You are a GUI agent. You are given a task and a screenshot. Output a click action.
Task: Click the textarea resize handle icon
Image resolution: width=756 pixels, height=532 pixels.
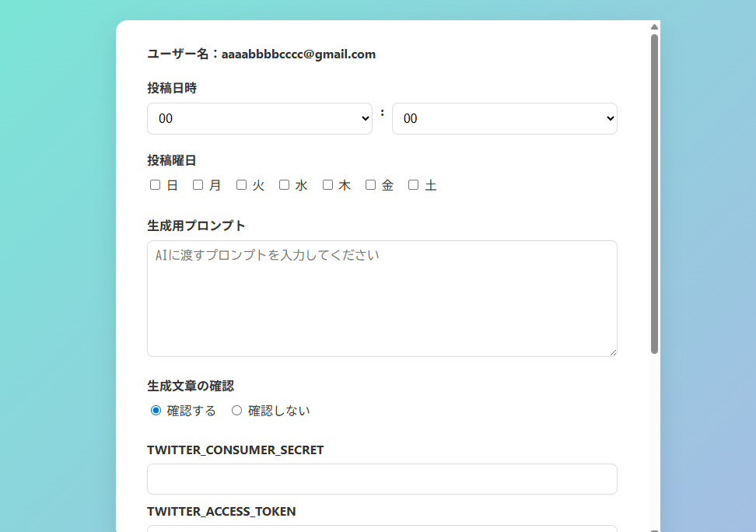click(613, 352)
